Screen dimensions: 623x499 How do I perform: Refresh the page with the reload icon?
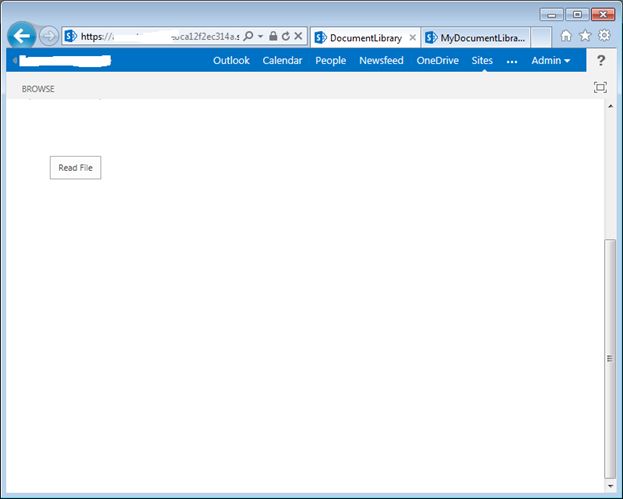(286, 37)
